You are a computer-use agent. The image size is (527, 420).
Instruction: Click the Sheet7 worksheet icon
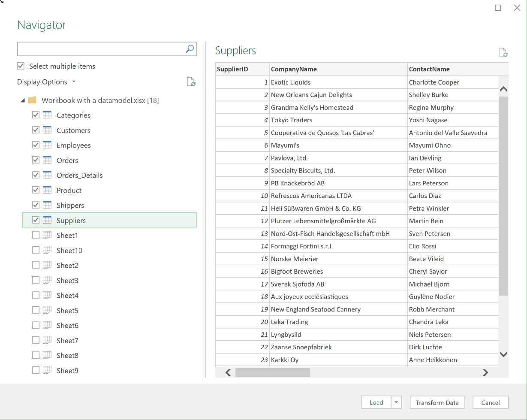[47, 340]
